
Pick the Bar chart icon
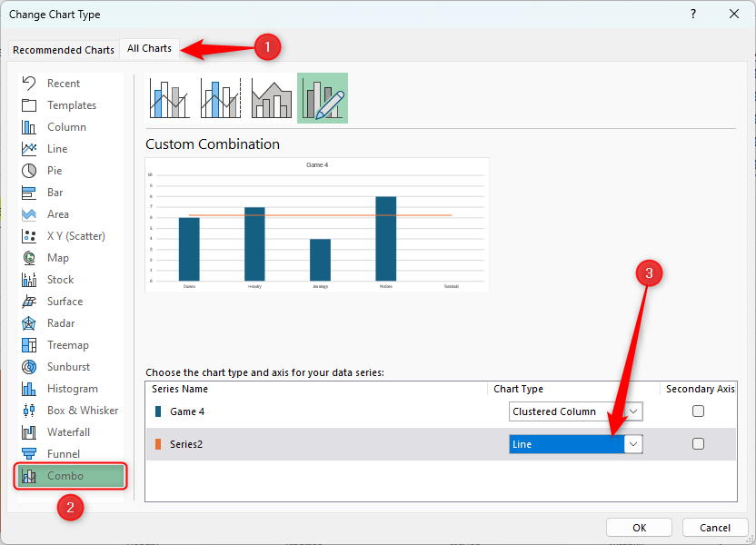tap(29, 193)
